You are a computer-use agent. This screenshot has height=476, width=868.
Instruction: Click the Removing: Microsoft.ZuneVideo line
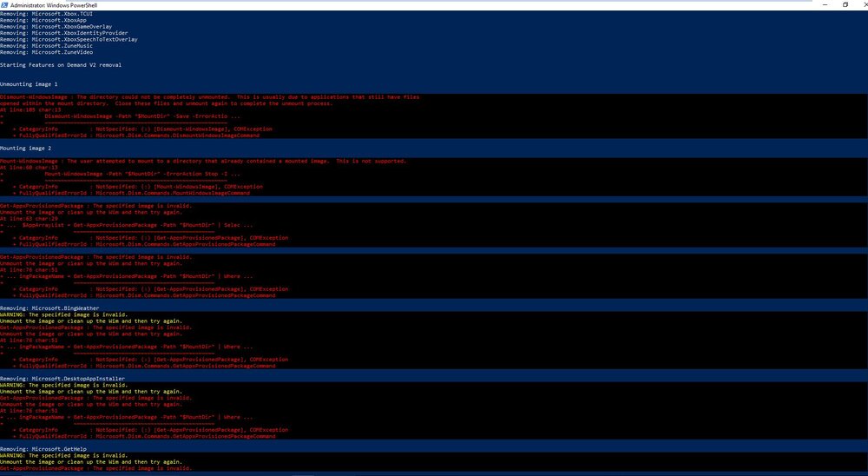[x=47, y=52]
